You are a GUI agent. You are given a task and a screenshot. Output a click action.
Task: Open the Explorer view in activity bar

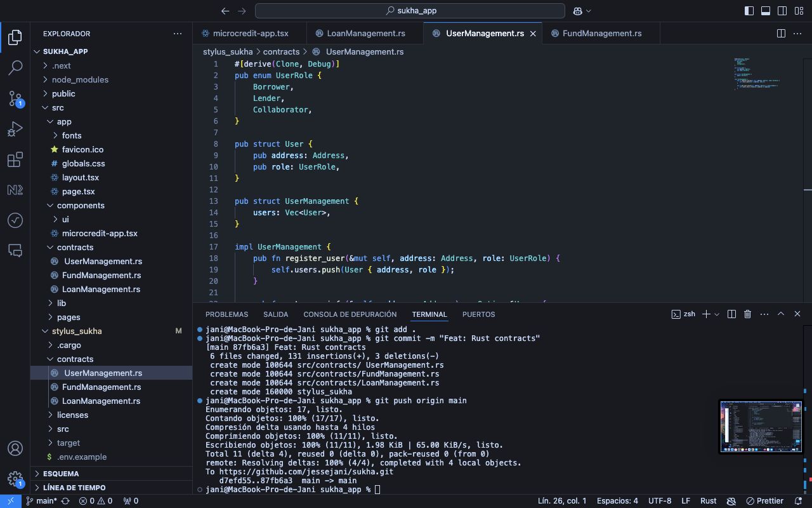pyautogui.click(x=15, y=37)
